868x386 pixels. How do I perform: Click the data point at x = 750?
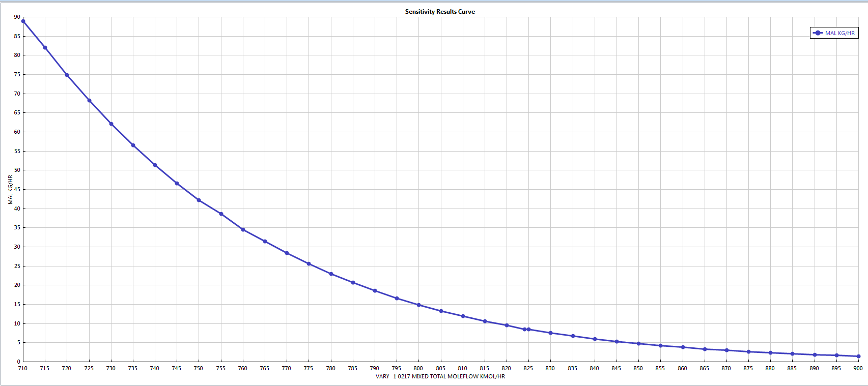click(x=199, y=200)
